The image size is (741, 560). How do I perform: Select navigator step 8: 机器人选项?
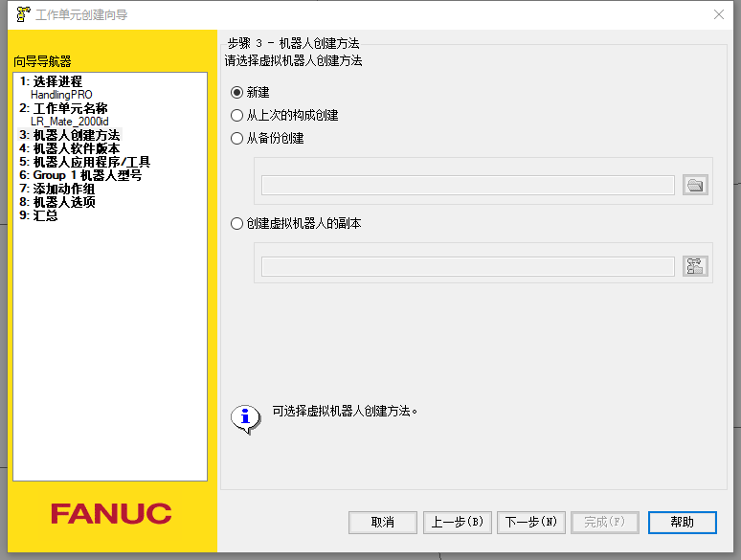coord(56,202)
